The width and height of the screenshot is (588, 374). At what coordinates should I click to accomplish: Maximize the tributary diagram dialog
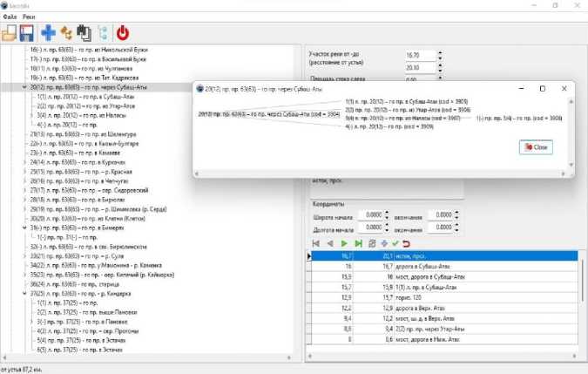pyautogui.click(x=542, y=89)
